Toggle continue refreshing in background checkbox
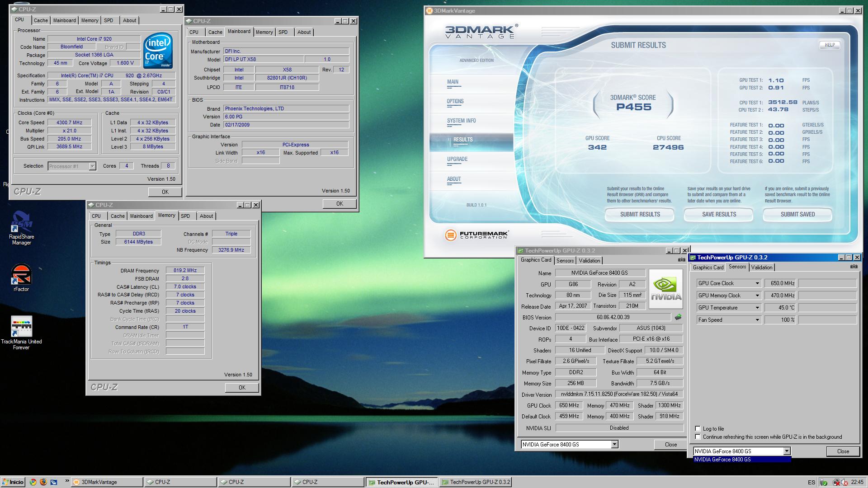Screen dimensions: 868x488 [x=698, y=437]
